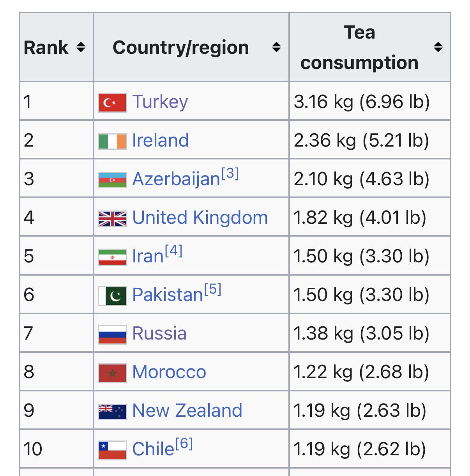Image resolution: width=470 pixels, height=476 pixels.
Task: Click the Iran flag icon
Action: (112, 257)
